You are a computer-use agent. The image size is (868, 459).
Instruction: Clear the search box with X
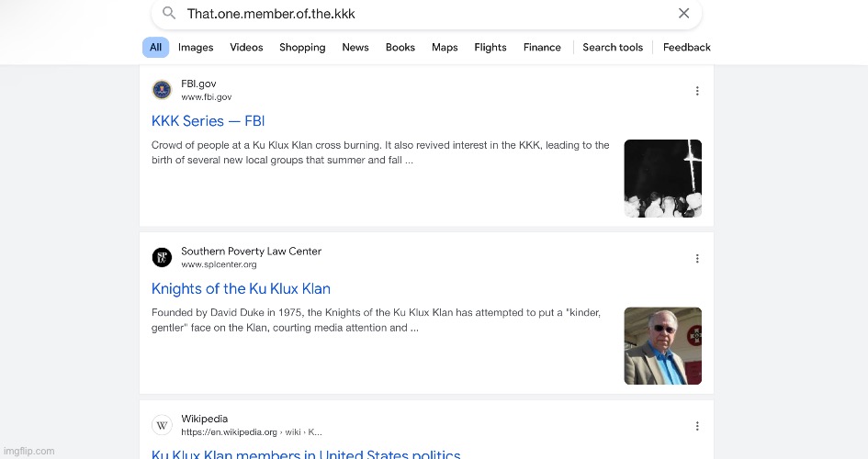coord(683,13)
